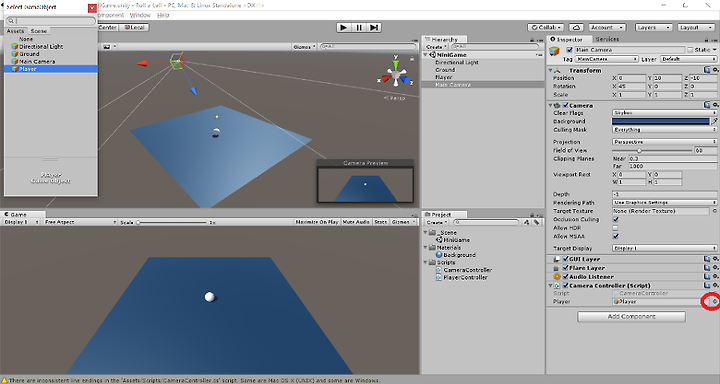Switch to the Scene tab in object picker
The height and width of the screenshot is (384, 720).
pos(39,31)
